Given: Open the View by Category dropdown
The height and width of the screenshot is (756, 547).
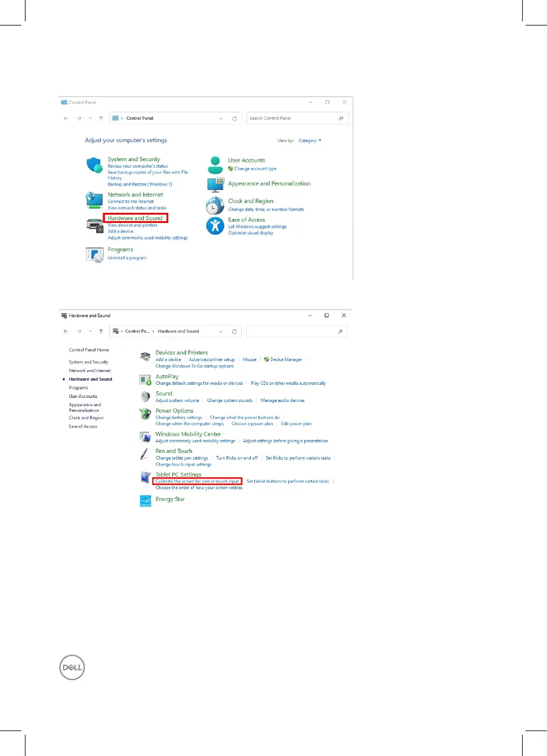Looking at the screenshot, I should [311, 141].
